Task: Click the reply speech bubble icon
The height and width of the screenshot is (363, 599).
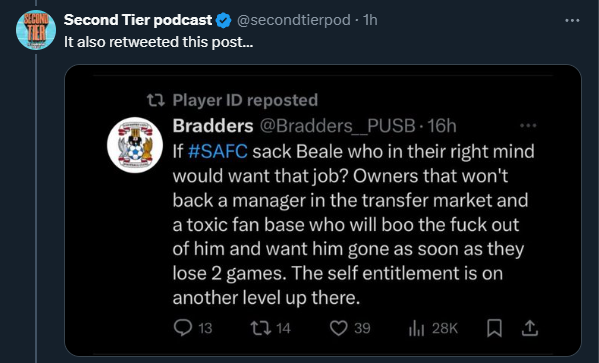Action: [183, 328]
